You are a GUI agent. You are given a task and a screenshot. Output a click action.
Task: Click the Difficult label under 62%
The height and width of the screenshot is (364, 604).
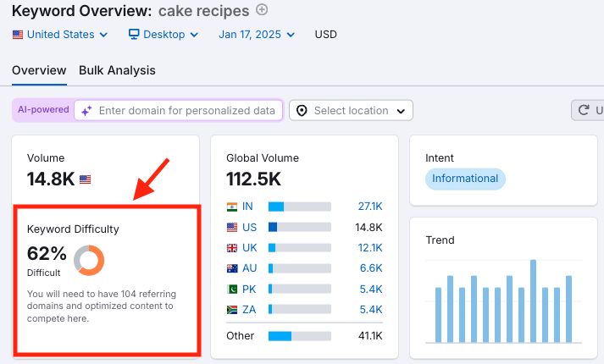(43, 273)
